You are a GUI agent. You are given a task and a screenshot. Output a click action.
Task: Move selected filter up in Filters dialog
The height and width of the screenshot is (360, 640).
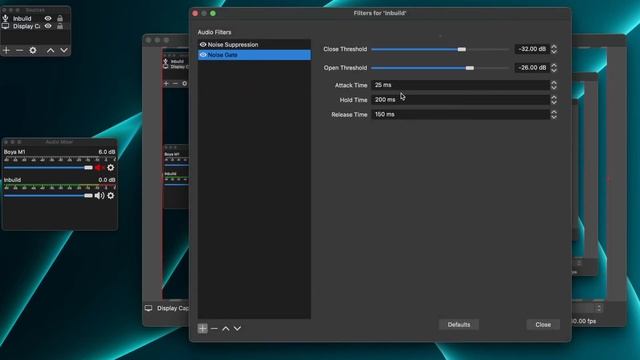(x=226, y=328)
